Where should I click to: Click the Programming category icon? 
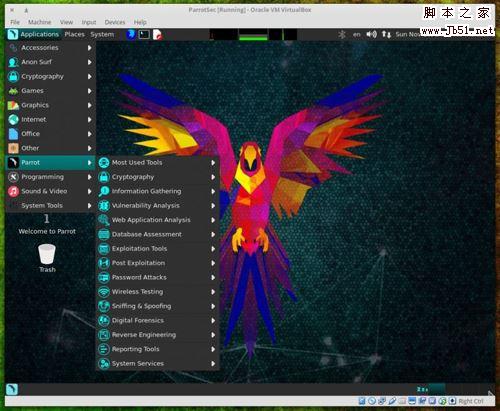click(x=13, y=177)
